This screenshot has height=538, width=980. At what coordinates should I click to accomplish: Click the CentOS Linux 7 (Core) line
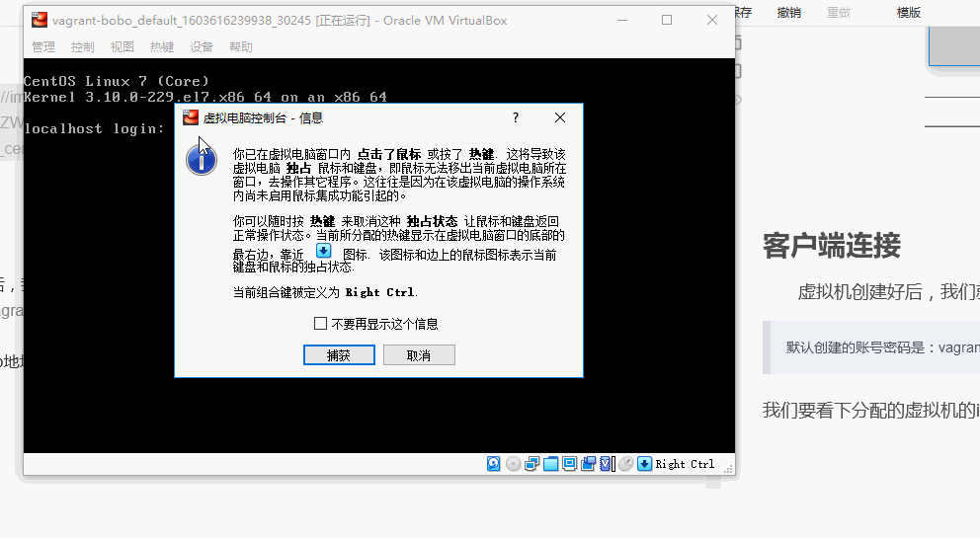pos(117,81)
